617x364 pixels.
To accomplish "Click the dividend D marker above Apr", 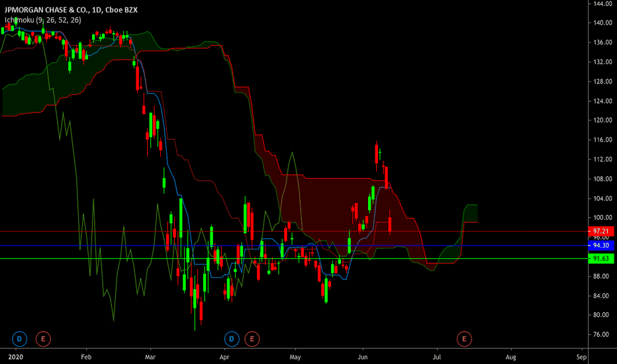I will coord(232,339).
